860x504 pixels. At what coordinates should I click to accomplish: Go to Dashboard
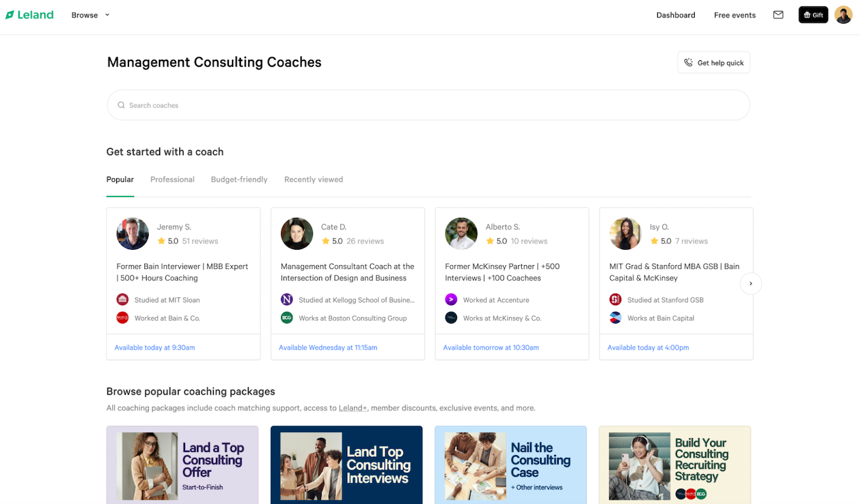[676, 15]
